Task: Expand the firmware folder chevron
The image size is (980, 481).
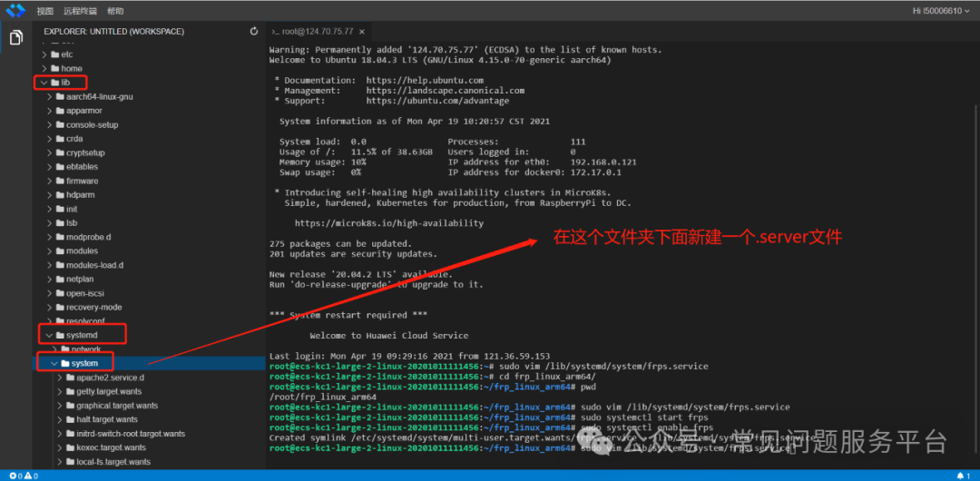Action: 50,181
